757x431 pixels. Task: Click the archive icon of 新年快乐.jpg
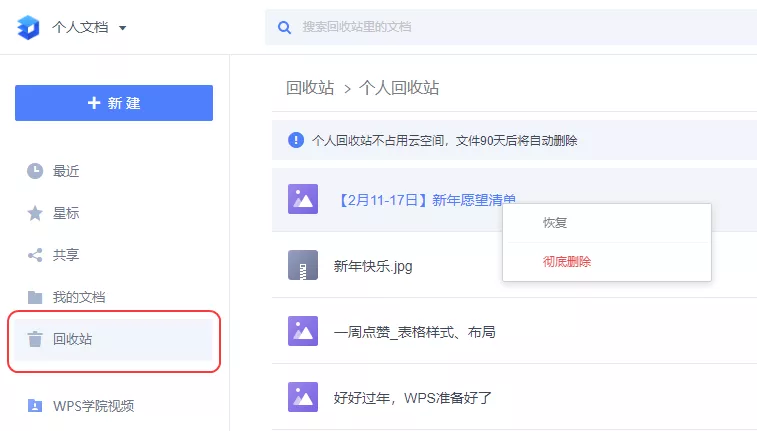click(x=303, y=265)
